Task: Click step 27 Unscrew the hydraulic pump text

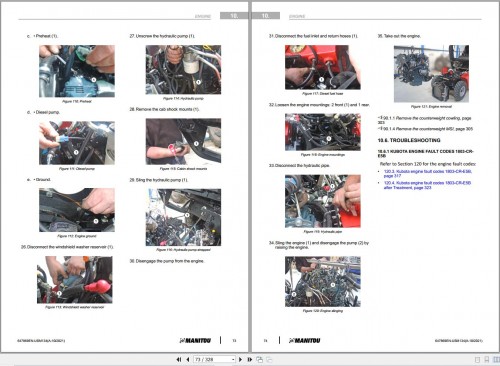Action: pos(162,36)
